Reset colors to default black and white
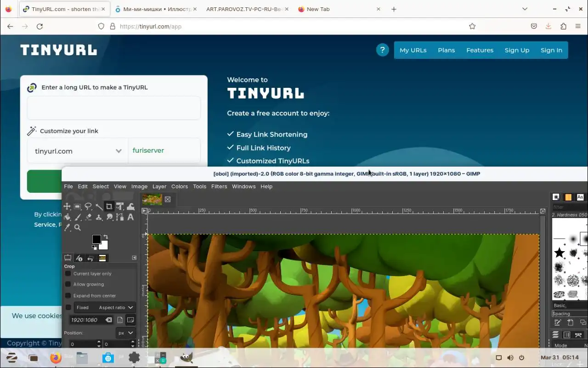 [94, 248]
